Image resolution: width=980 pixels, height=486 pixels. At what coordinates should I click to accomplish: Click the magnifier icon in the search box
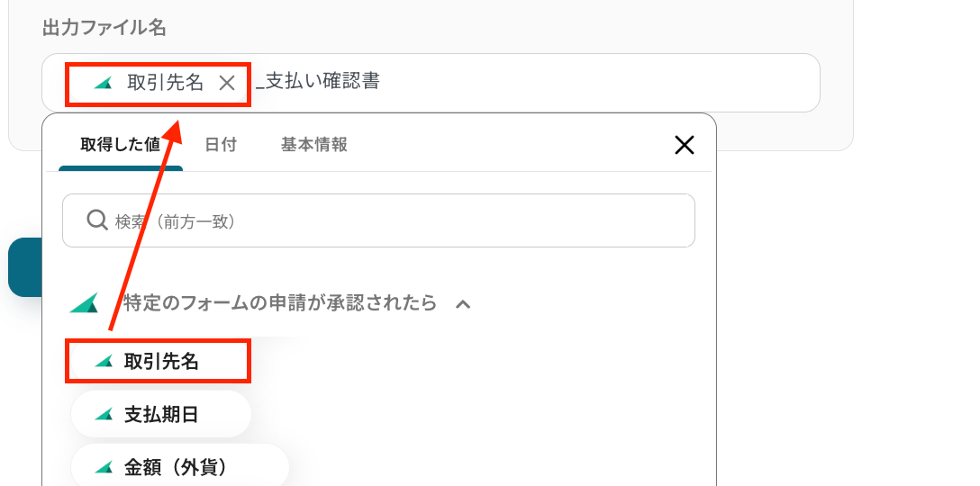pos(97,220)
